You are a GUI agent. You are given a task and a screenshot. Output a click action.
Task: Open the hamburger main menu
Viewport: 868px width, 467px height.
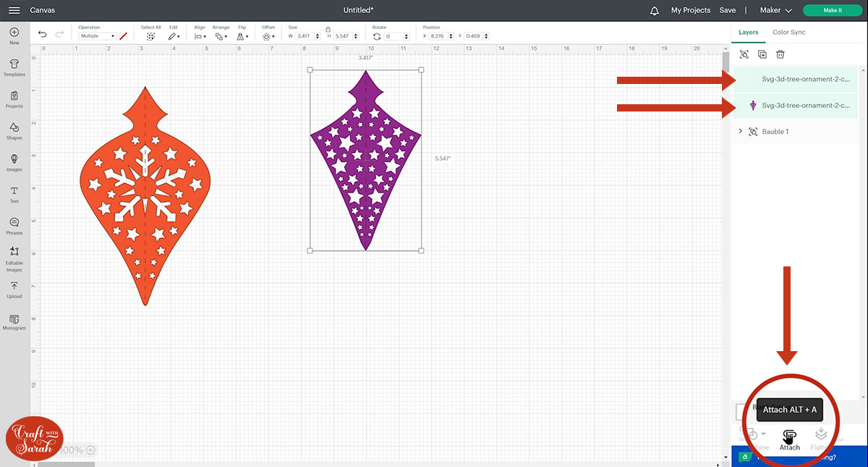(x=13, y=10)
